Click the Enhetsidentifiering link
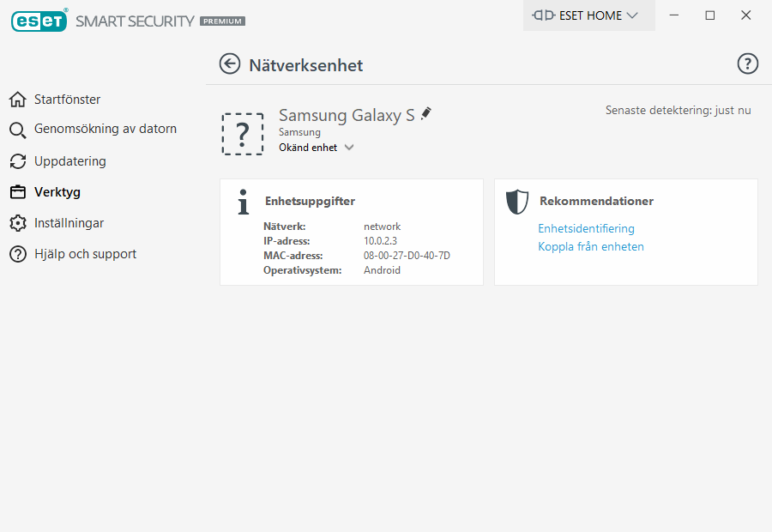This screenshot has width=772, height=532. [x=586, y=228]
